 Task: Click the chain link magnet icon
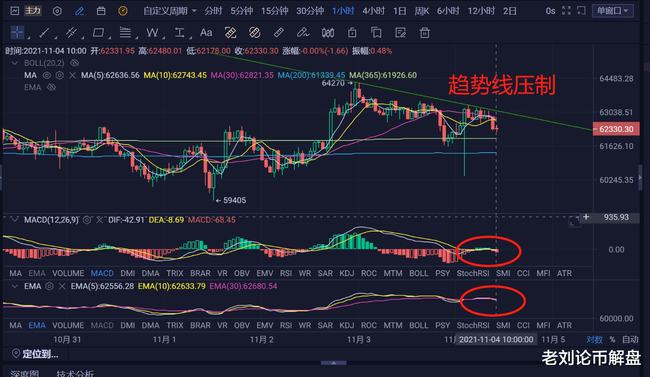point(255,32)
